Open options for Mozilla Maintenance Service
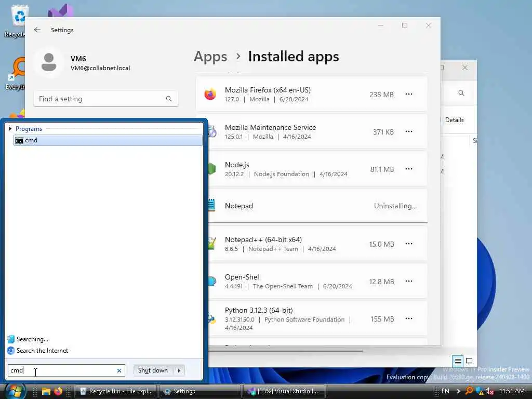Image resolution: width=532 pixels, height=399 pixels. click(x=408, y=131)
